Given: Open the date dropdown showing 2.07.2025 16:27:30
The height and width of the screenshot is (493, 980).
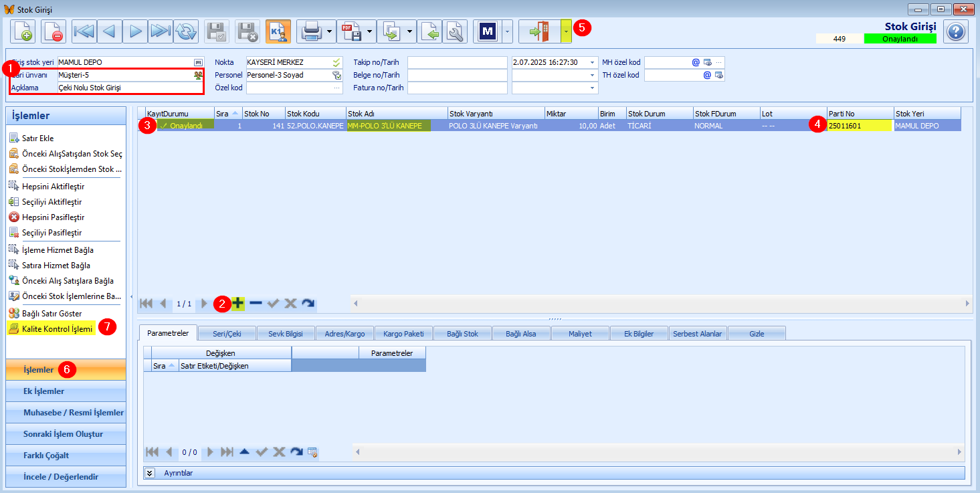Looking at the screenshot, I should click(x=593, y=62).
